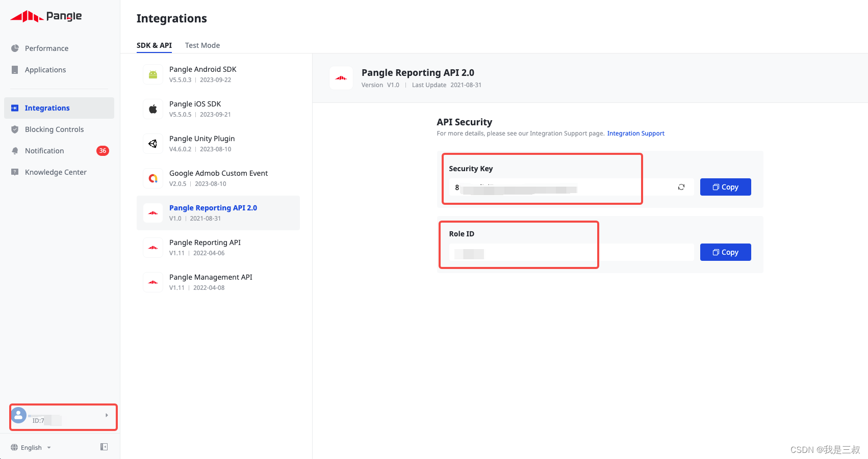Open the Notification menu item
Image resolution: width=868 pixels, height=459 pixels.
(x=59, y=151)
